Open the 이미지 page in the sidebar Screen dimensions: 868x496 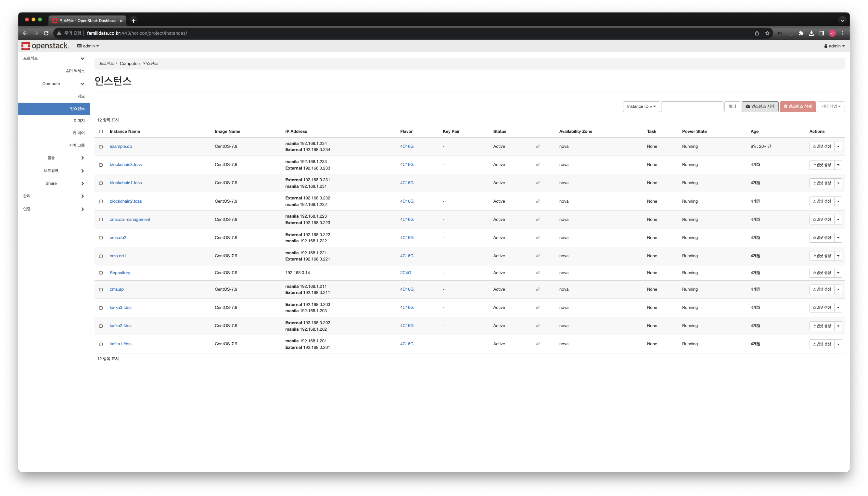(x=79, y=121)
